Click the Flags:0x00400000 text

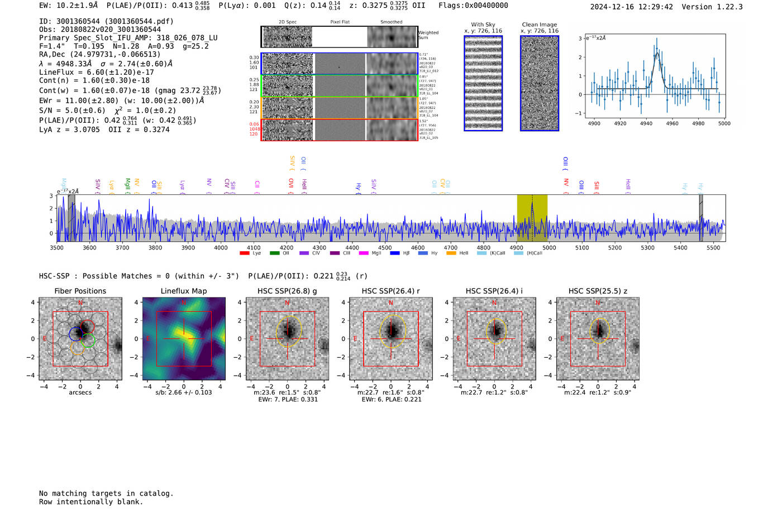473,6
